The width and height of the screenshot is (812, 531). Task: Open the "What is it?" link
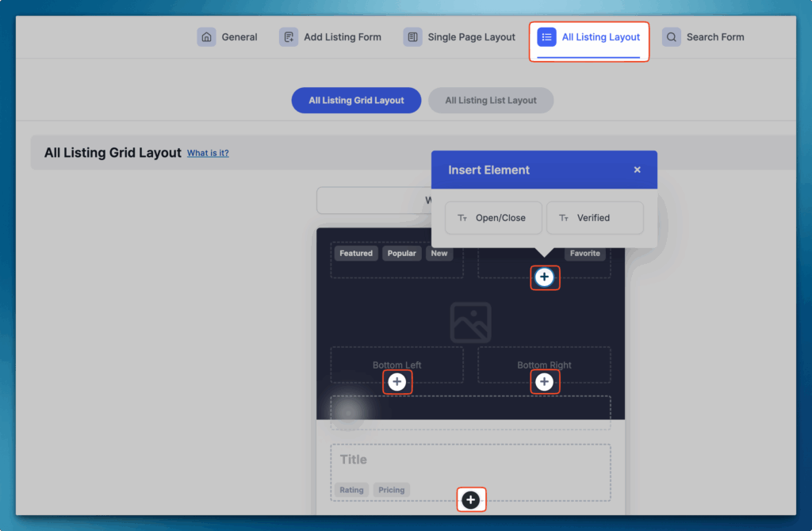click(208, 153)
